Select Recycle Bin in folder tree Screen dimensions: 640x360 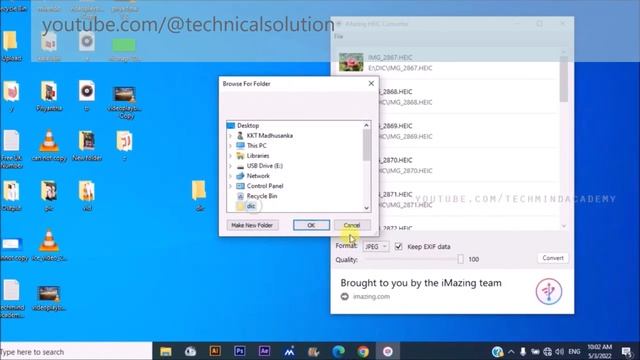[x=262, y=196]
